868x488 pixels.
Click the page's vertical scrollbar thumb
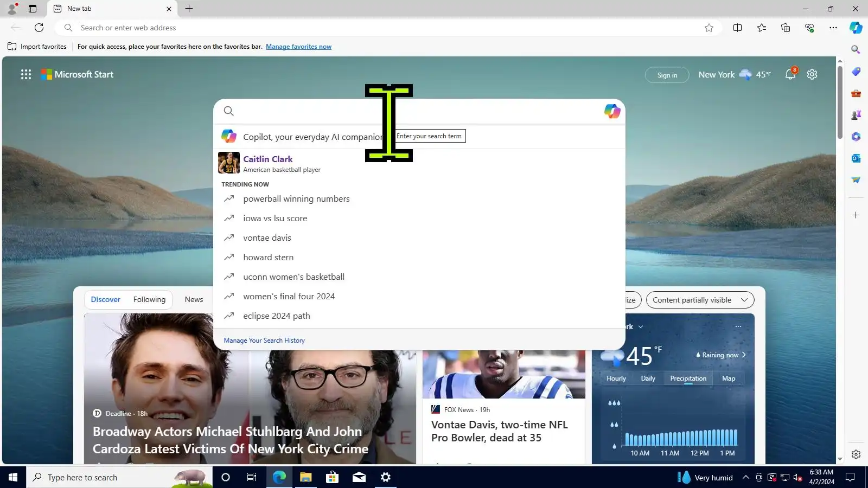840,102
